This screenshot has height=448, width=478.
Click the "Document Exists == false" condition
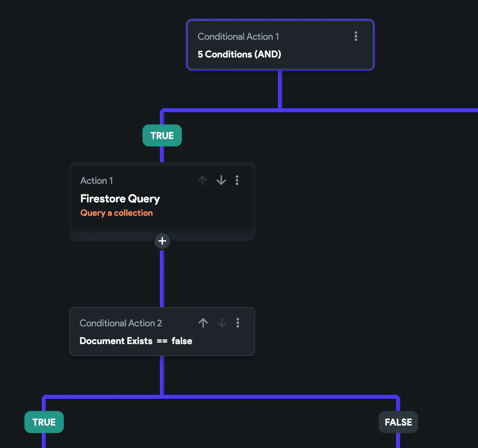tap(136, 341)
